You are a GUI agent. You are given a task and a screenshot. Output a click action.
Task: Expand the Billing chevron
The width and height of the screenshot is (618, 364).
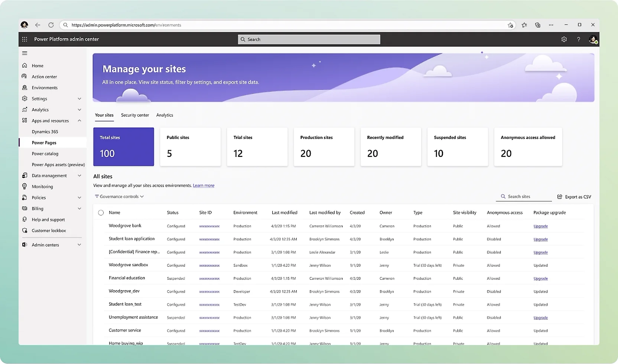79,208
